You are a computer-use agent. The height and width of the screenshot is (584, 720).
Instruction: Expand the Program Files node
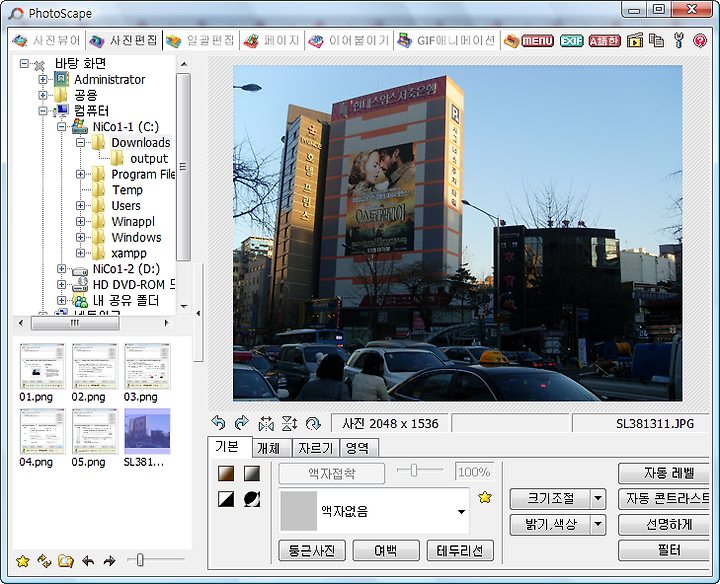pyautogui.click(x=80, y=174)
